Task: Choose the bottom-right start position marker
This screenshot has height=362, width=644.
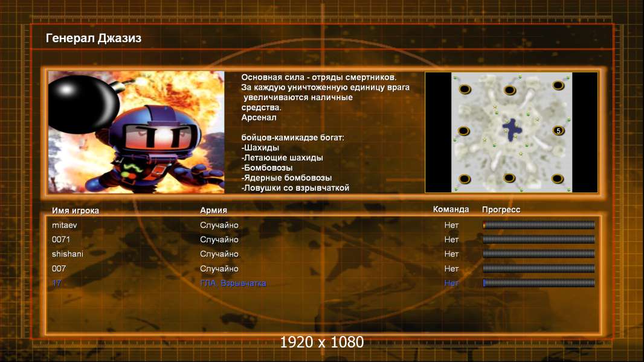Action: (558, 179)
